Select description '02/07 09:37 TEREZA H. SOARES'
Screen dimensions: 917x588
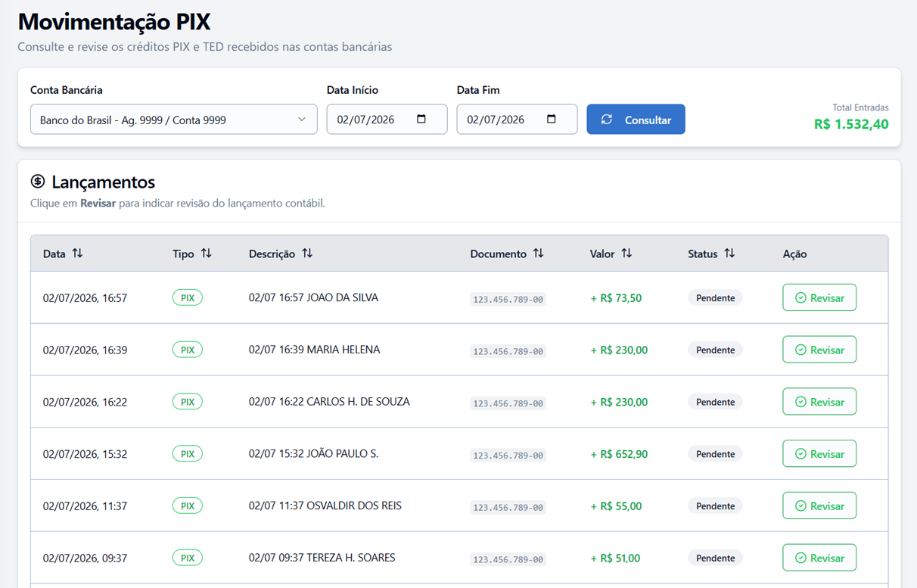coord(322,558)
